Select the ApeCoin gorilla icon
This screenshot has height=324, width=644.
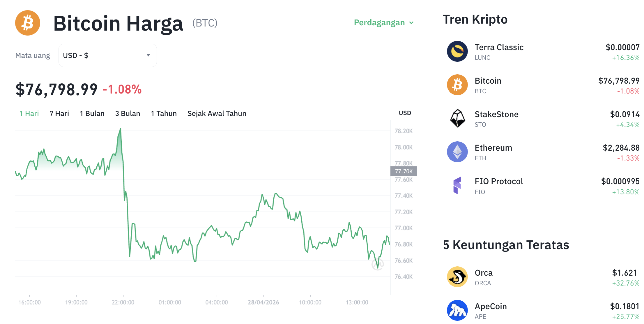click(457, 310)
